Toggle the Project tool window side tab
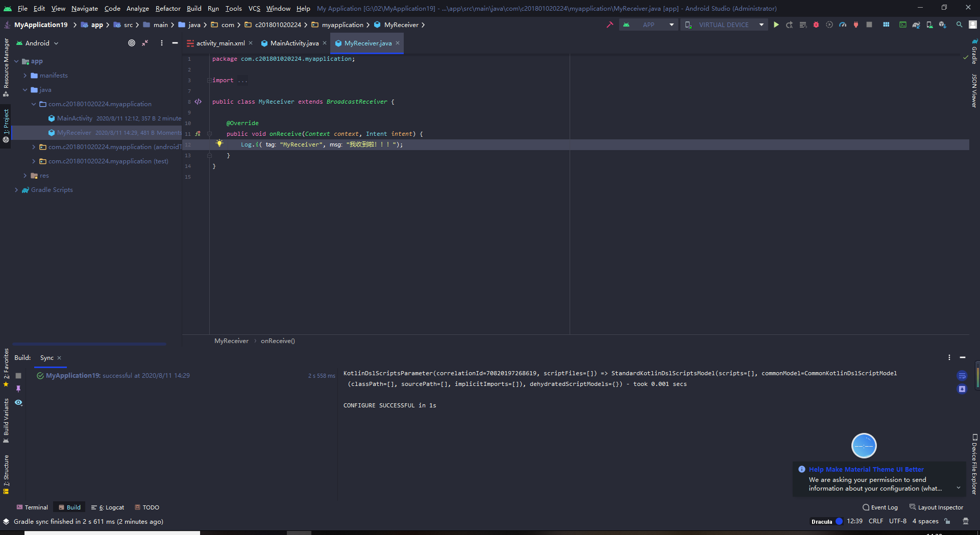Viewport: 980px width, 535px height. (6, 126)
